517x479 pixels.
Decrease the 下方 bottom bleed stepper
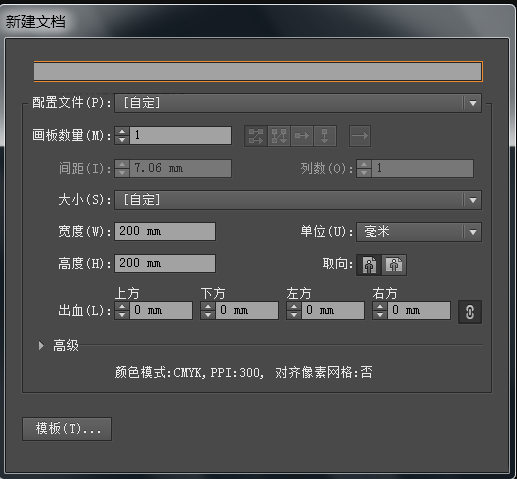pos(208,315)
